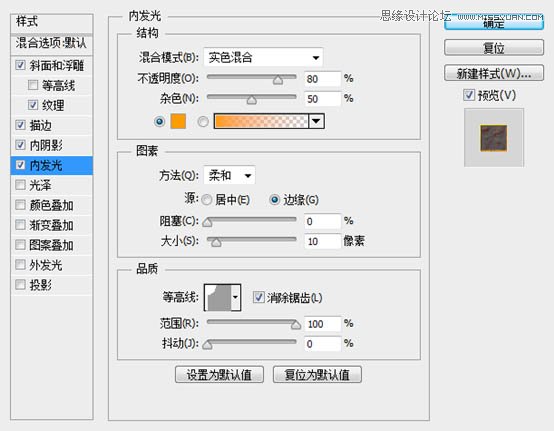The width and height of the screenshot is (554, 431).
Task: Enable the 光泽 checkbox
Action: pyautogui.click(x=20, y=184)
